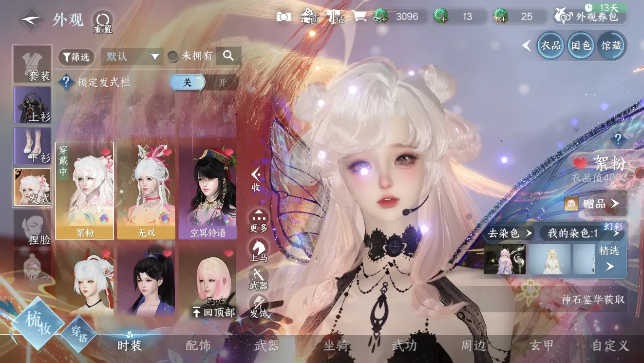Select the black ponytail hairstyle card
644x363 pixels.
(146, 283)
